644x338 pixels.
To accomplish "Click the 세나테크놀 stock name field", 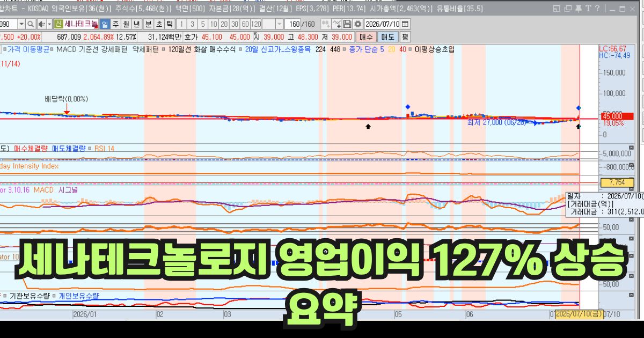I will pos(81,24).
